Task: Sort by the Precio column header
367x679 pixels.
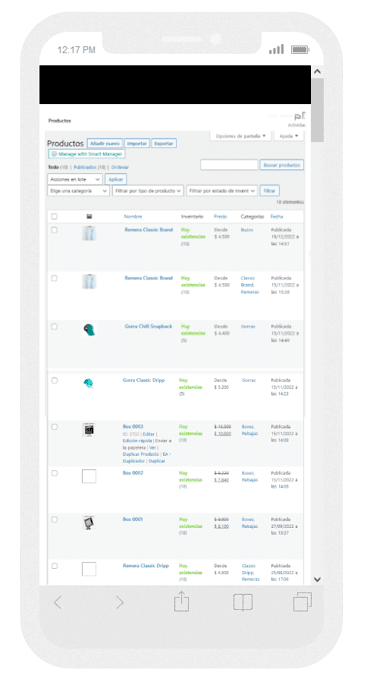Action: coord(220,216)
